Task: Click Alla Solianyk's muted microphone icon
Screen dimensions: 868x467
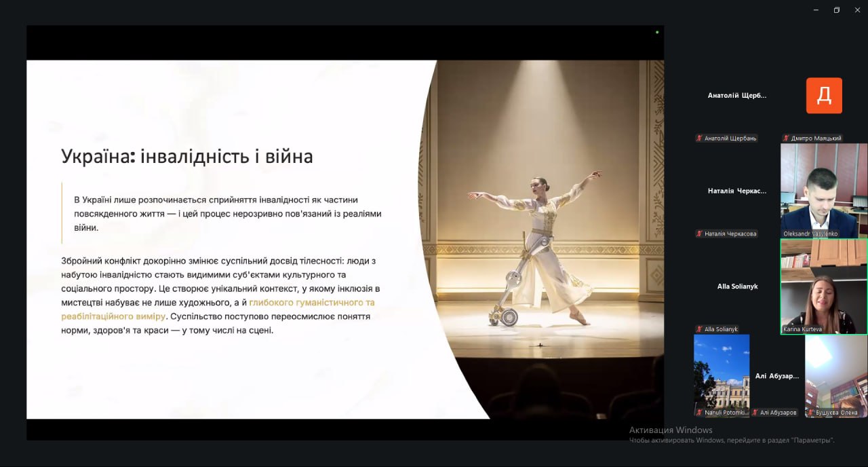Action: coord(699,329)
